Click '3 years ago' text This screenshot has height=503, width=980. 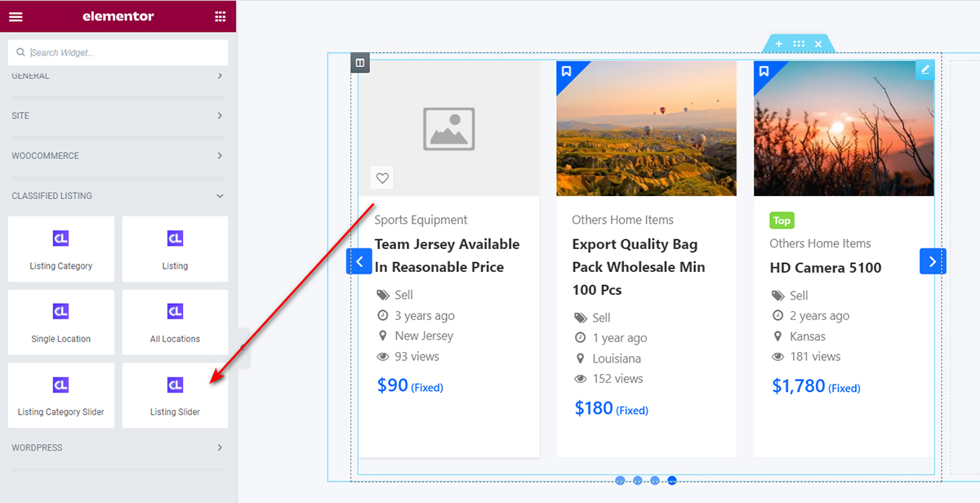click(425, 316)
